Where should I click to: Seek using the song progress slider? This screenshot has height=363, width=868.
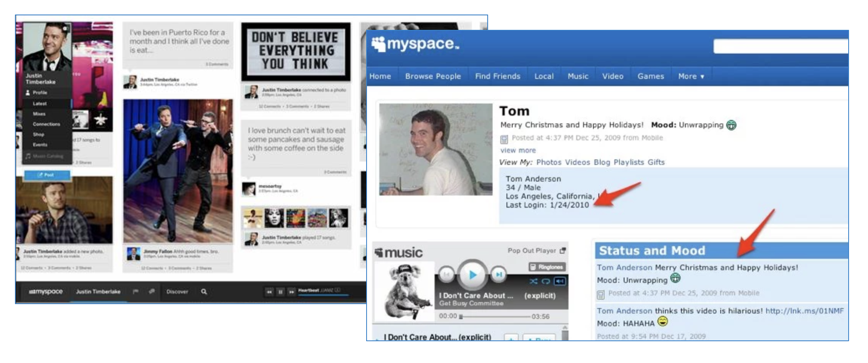(x=495, y=317)
